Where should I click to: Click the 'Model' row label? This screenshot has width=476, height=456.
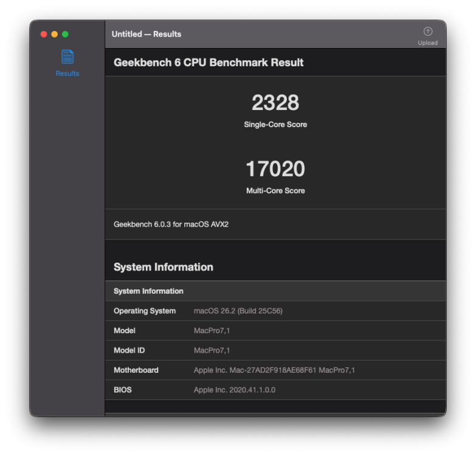125,331
